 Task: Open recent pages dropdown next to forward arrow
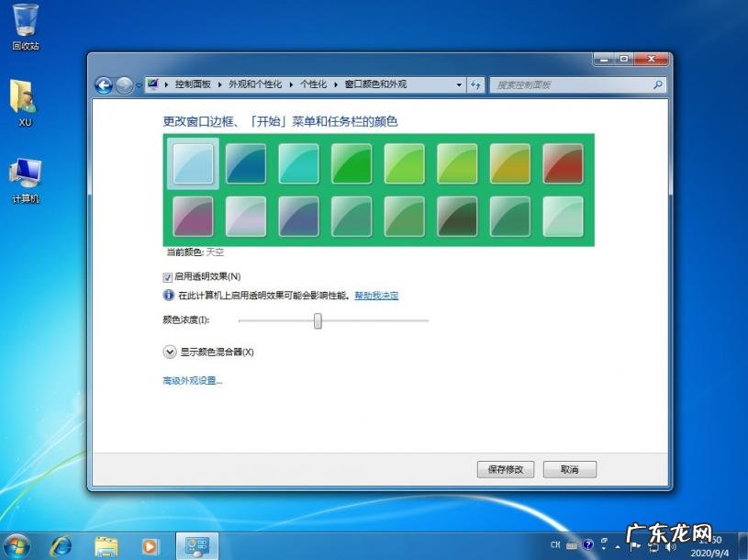pyautogui.click(x=140, y=85)
